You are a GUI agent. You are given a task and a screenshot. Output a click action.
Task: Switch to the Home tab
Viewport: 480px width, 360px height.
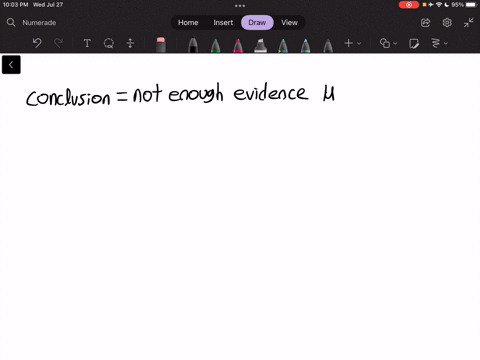[x=188, y=23]
